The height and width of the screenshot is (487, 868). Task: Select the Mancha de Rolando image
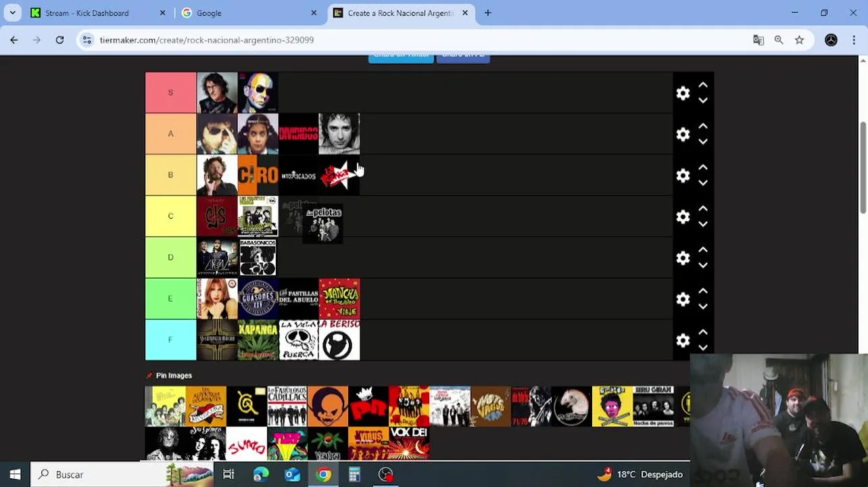[x=339, y=299]
